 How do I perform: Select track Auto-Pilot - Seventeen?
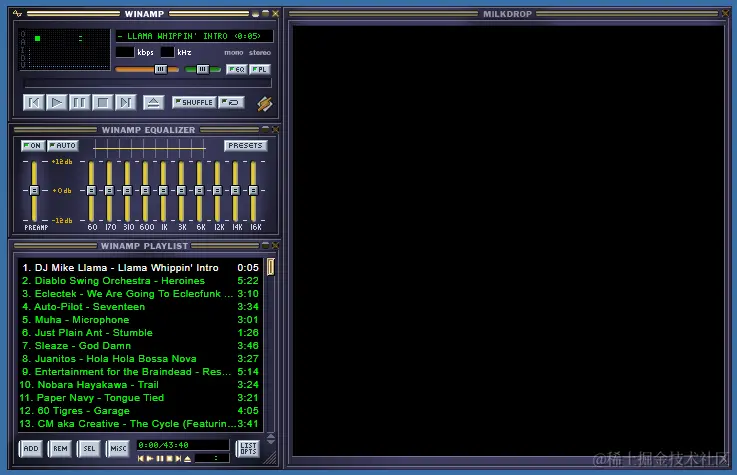(x=140, y=306)
